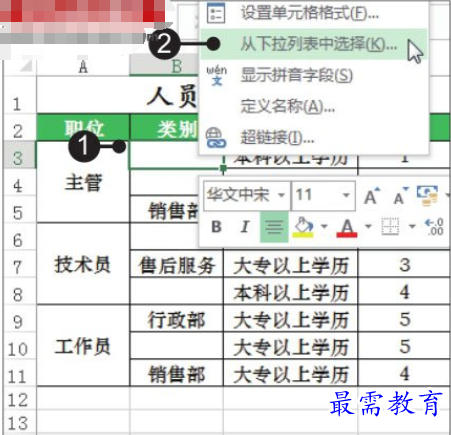The width and height of the screenshot is (451, 435).
Task: Open 超链接(I) menu entry
Action: point(313,137)
